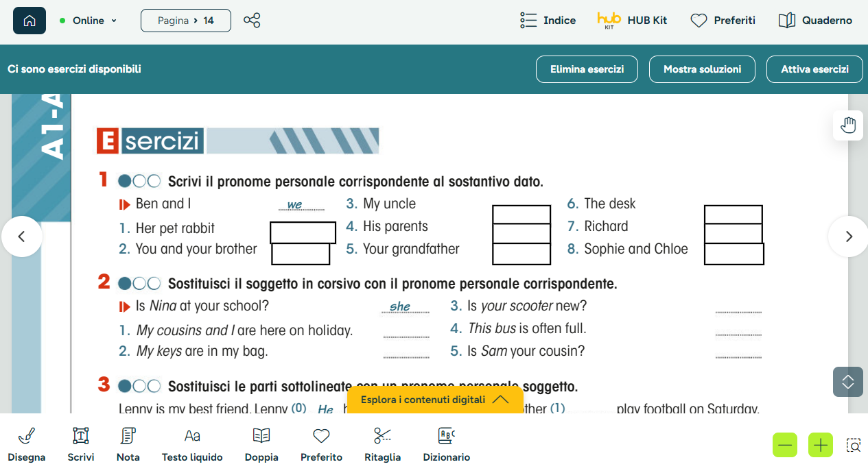
Task: Mark page as Preferito
Action: point(321,444)
